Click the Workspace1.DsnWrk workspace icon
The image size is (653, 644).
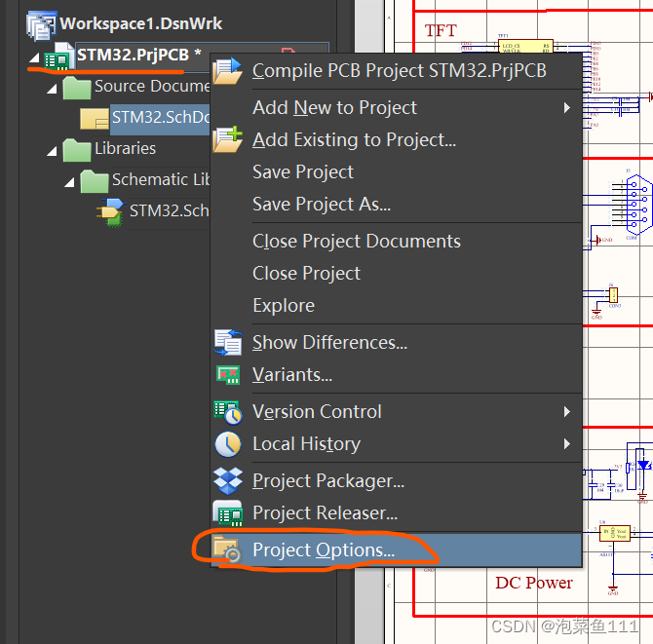tap(41, 25)
